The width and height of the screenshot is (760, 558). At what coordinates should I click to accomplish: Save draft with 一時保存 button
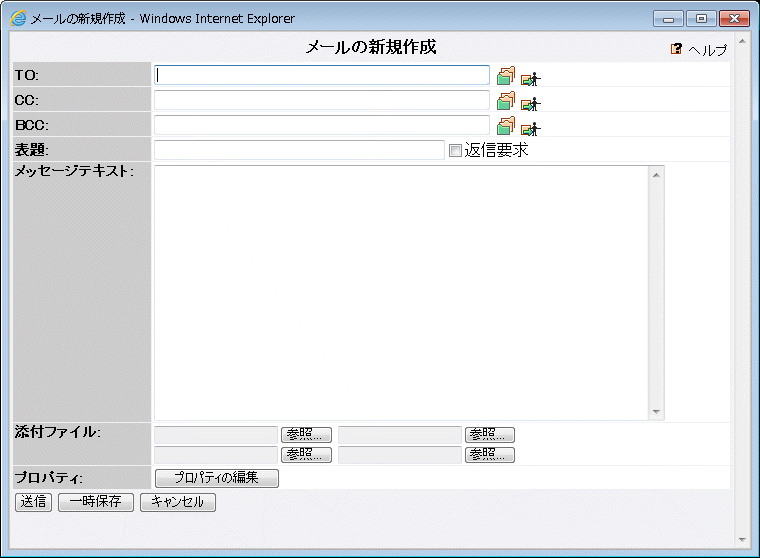pos(96,502)
